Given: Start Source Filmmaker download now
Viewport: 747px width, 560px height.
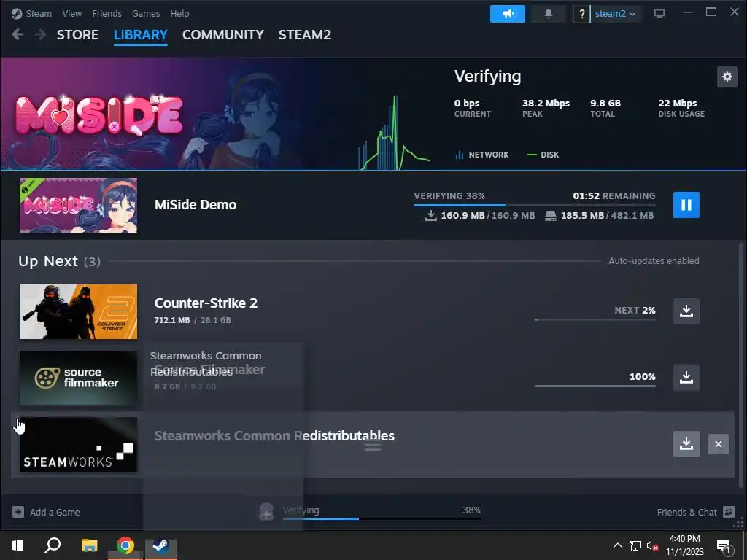Looking at the screenshot, I should click(x=686, y=378).
